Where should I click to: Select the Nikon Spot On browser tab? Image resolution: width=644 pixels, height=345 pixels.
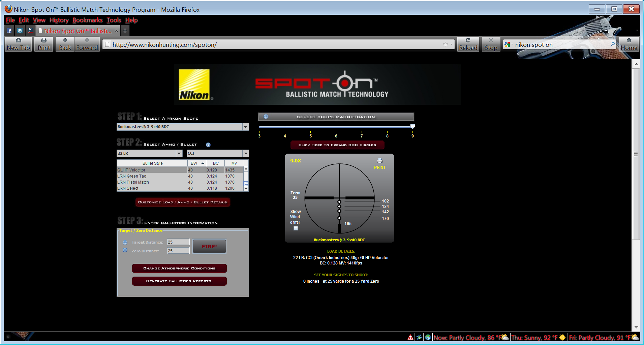pyautogui.click(x=78, y=31)
